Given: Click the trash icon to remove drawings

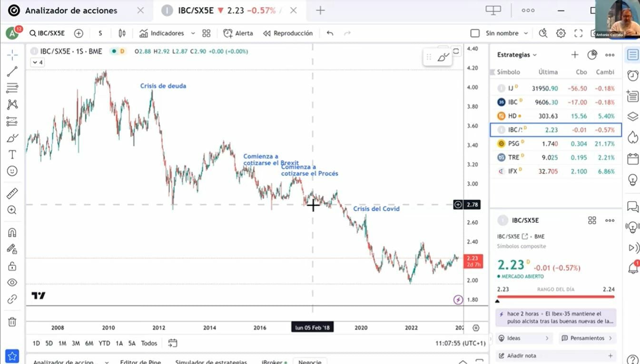Looking at the screenshot, I should (x=12, y=322).
